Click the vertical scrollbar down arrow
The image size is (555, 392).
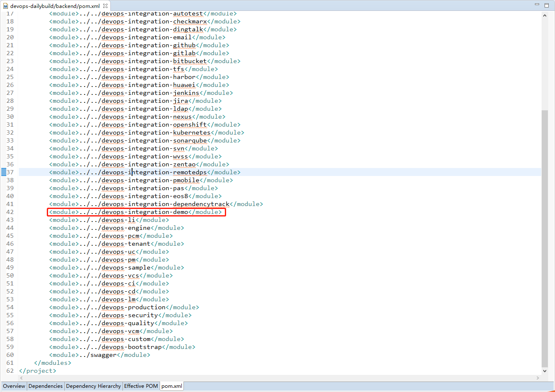click(545, 371)
